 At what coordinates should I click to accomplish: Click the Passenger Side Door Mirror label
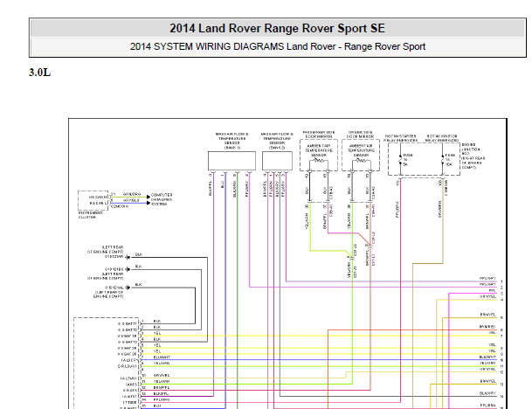(319, 134)
